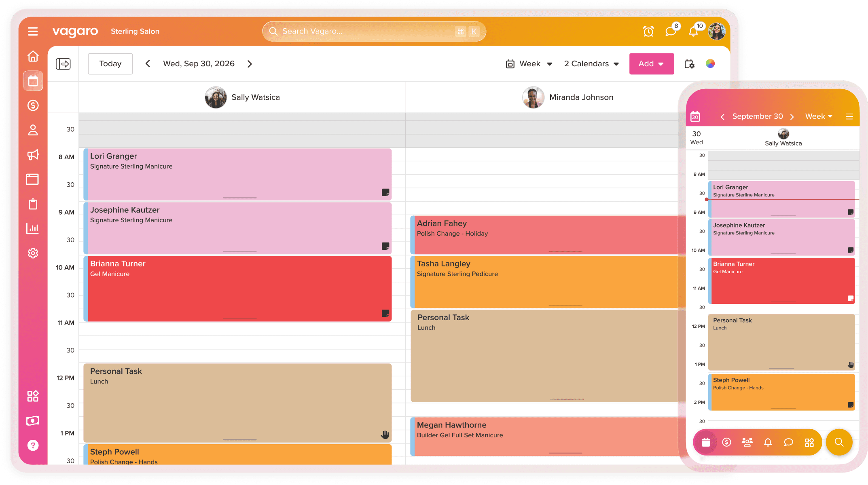Open the hamburger menu in top bar
The height and width of the screenshot is (485, 868).
[33, 31]
